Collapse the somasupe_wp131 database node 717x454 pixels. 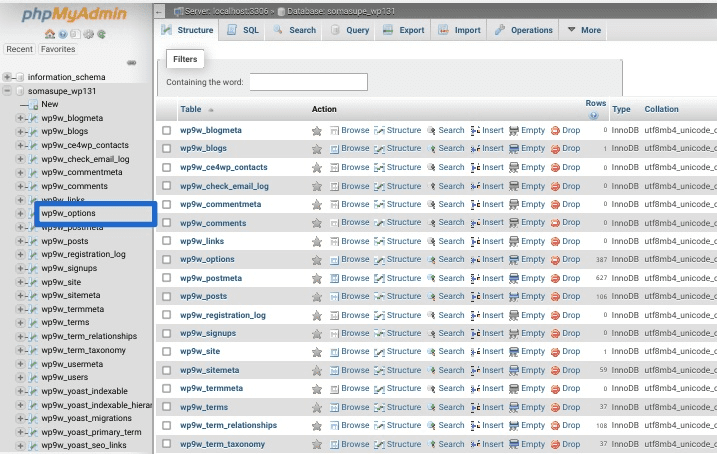(x=7, y=91)
